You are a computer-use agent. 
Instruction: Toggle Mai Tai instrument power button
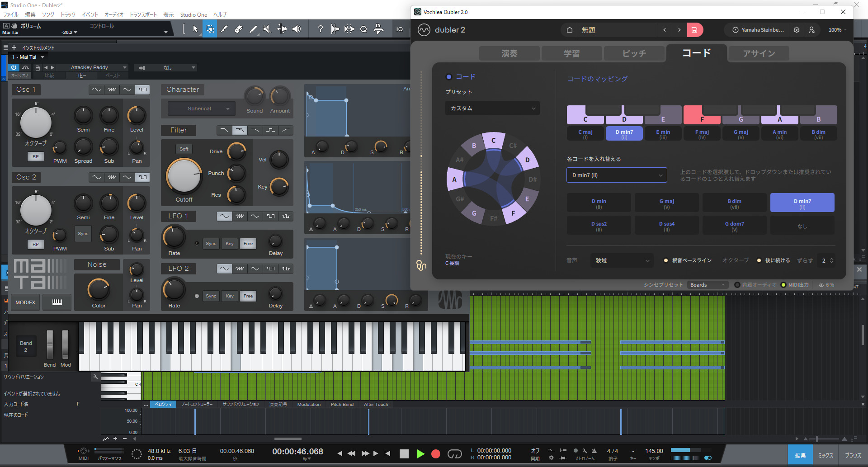(14, 67)
